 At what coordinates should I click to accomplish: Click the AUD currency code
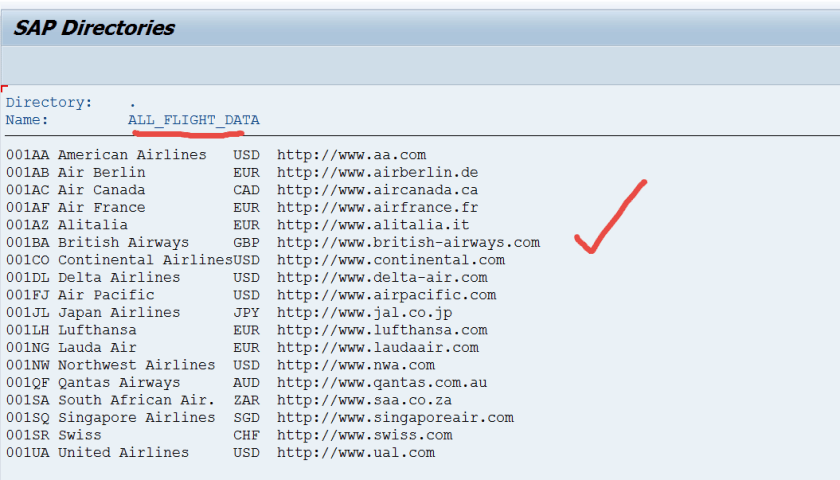tap(246, 382)
